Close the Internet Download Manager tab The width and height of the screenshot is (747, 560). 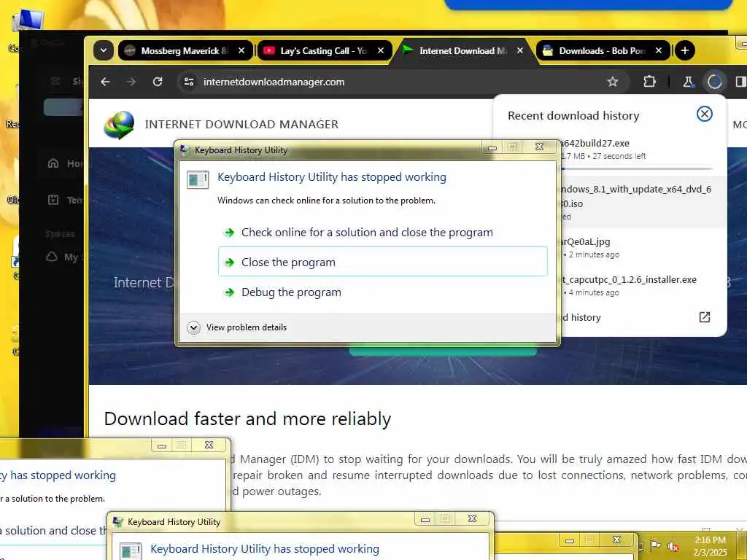519,50
